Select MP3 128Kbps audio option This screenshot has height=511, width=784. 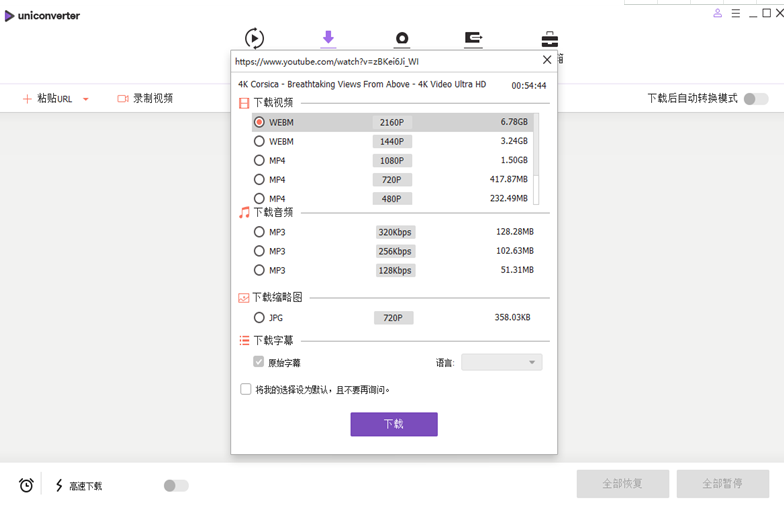click(394, 270)
